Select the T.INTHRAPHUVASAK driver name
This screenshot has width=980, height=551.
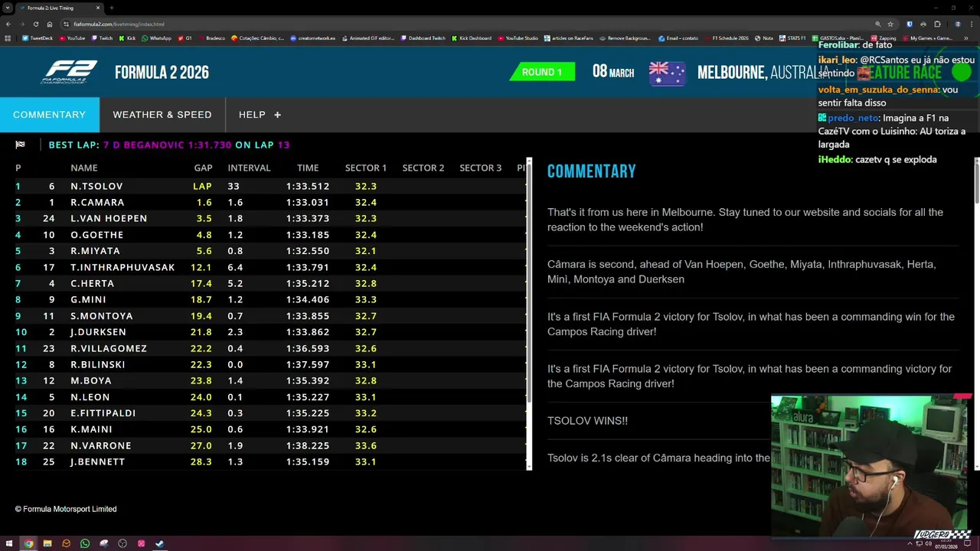click(122, 267)
